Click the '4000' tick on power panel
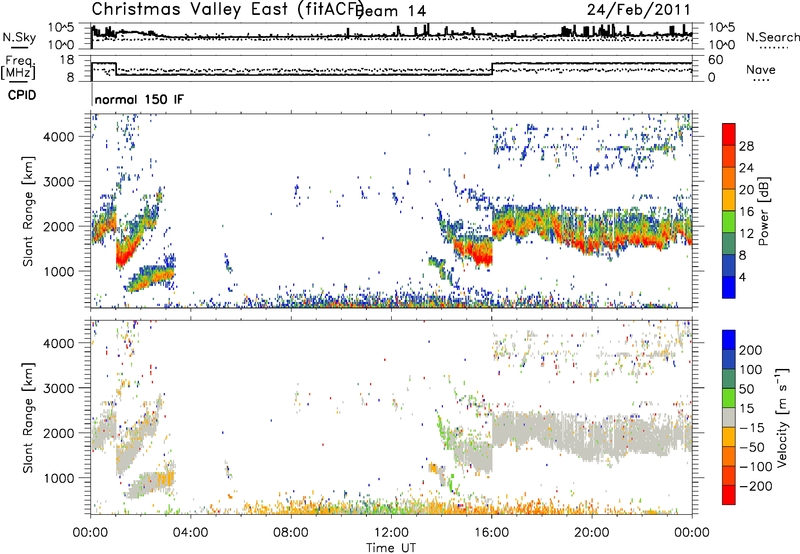This screenshot has width=800, height=554. [59, 137]
